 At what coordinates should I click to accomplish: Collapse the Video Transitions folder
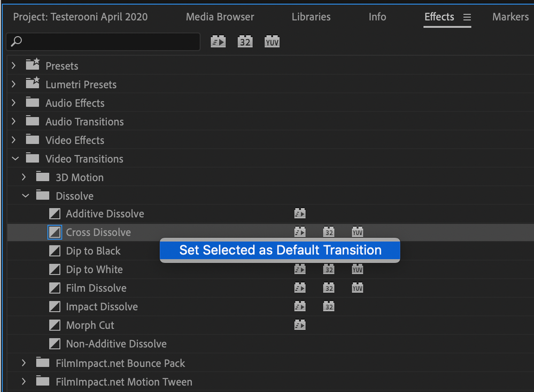(15, 159)
